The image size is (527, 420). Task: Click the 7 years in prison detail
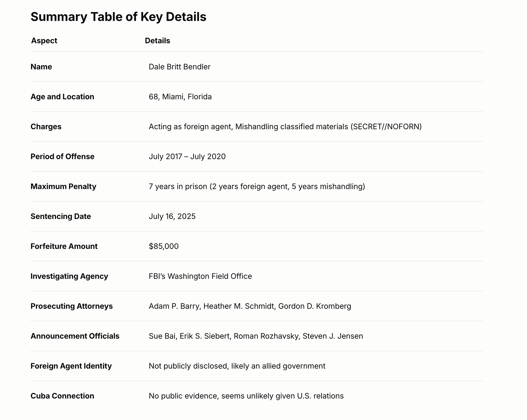(x=257, y=186)
